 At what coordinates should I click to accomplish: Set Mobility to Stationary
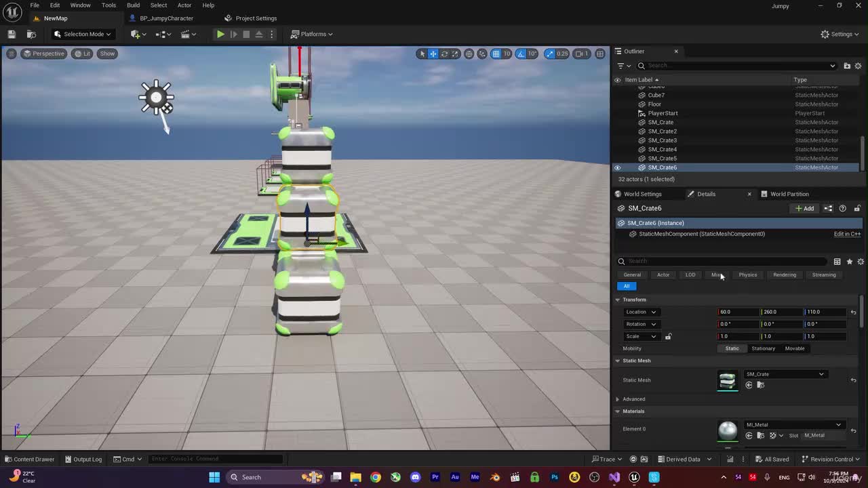763,348
